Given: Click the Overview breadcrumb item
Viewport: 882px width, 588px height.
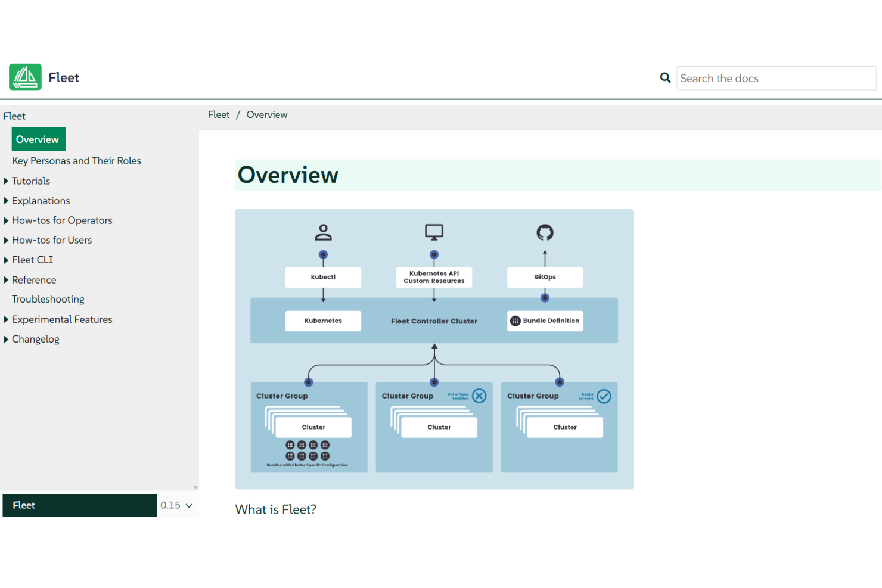Looking at the screenshot, I should click(x=267, y=115).
